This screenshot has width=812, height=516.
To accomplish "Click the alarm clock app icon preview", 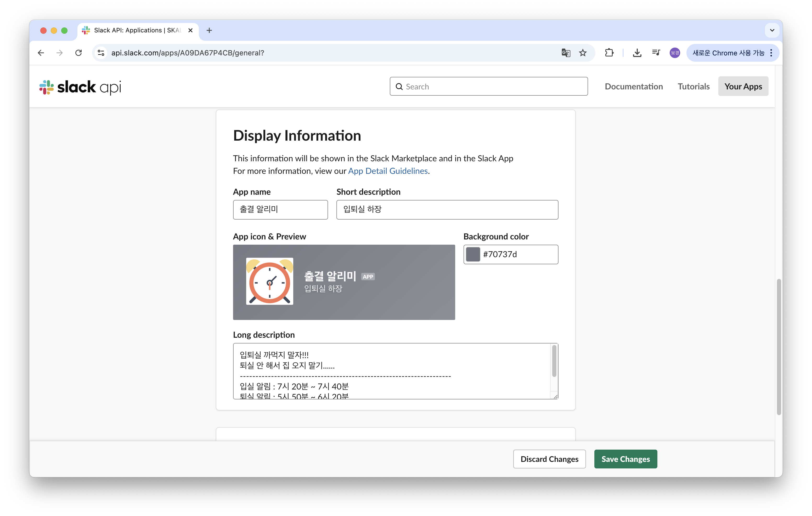I will 269,281.
